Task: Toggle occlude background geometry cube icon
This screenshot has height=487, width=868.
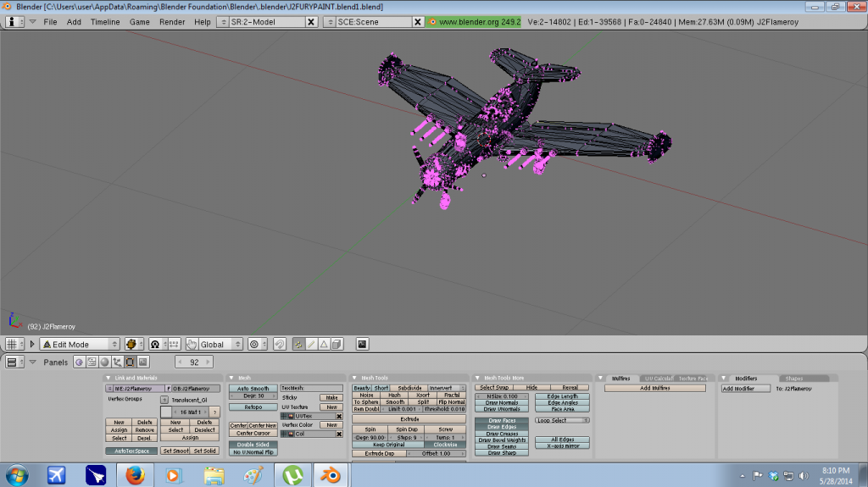Action: click(x=337, y=344)
